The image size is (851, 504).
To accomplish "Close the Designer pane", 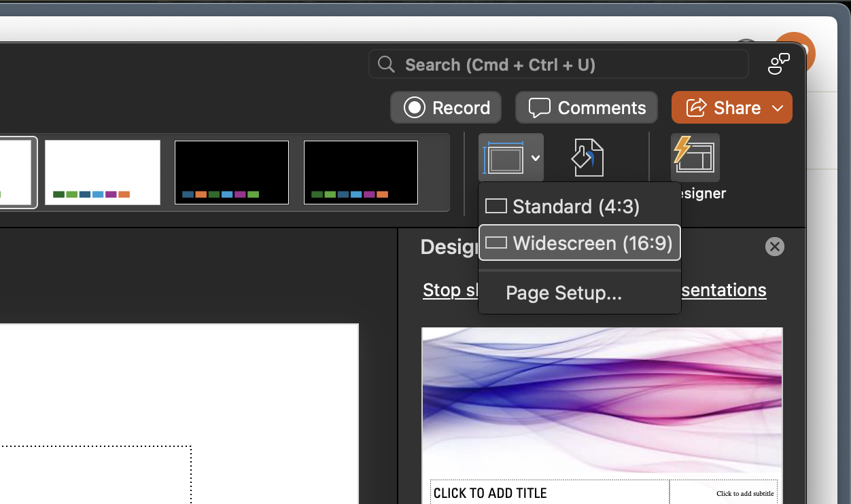I will [x=774, y=247].
